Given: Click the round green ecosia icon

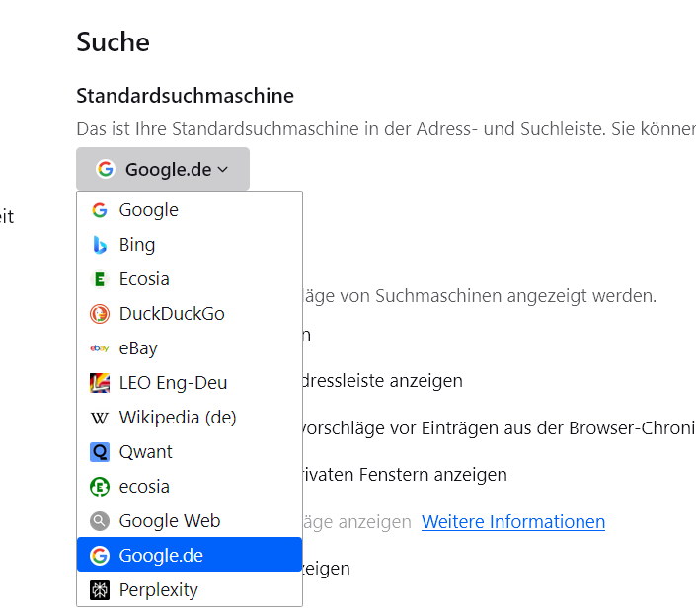Looking at the screenshot, I should pyautogui.click(x=100, y=487).
